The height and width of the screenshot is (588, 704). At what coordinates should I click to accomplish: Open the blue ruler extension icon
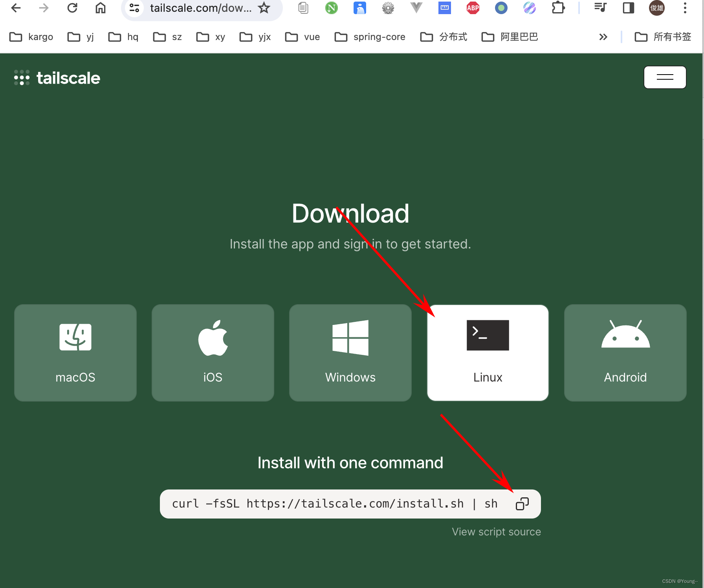click(x=445, y=8)
